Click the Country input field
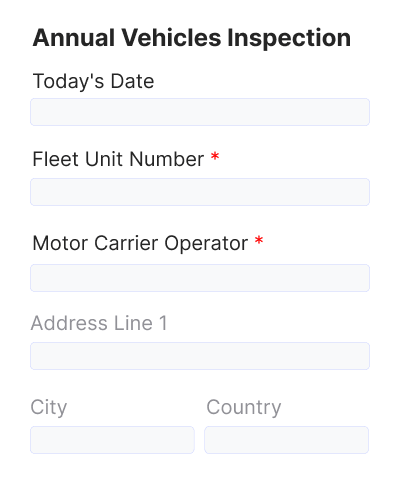 click(x=287, y=440)
